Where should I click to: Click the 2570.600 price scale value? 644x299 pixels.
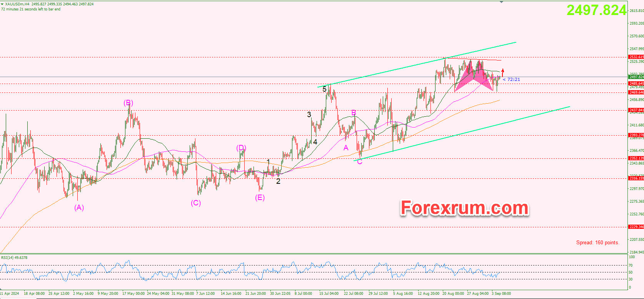pyautogui.click(x=637, y=36)
